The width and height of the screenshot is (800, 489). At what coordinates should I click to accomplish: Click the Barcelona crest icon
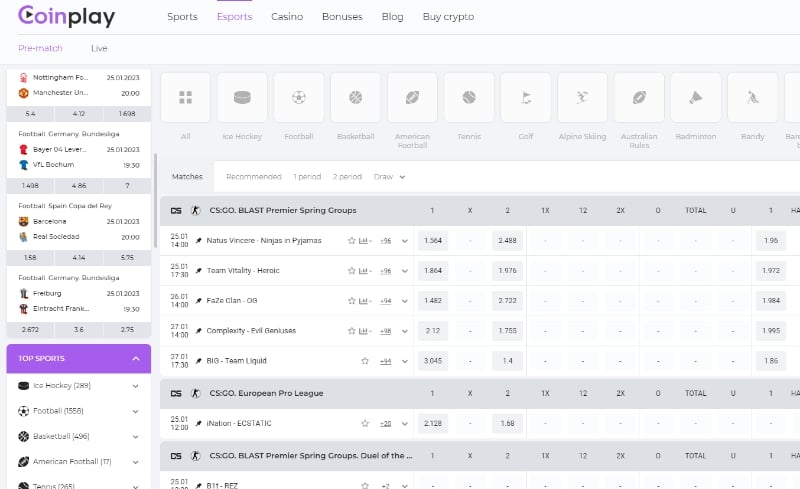coord(23,222)
